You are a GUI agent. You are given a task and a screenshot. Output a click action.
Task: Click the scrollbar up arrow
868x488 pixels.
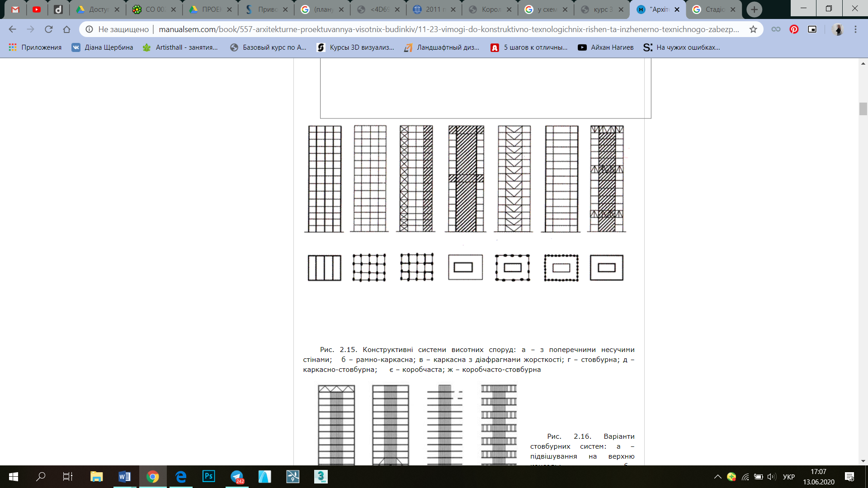tap(863, 63)
